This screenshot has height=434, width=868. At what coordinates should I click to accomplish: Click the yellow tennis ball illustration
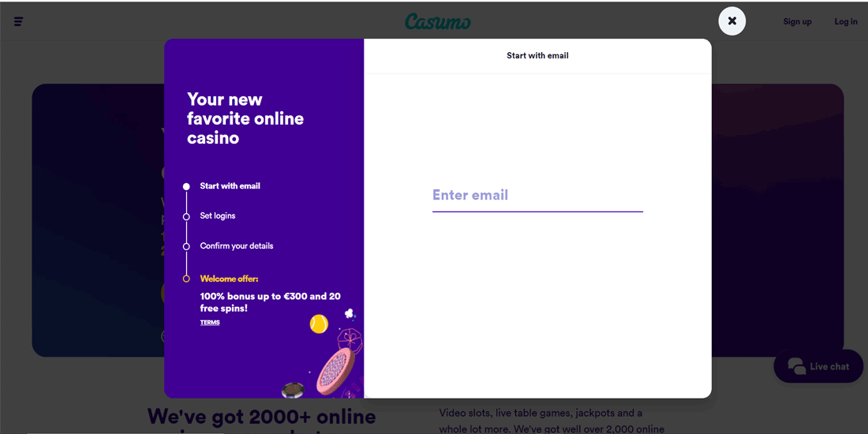pyautogui.click(x=319, y=324)
